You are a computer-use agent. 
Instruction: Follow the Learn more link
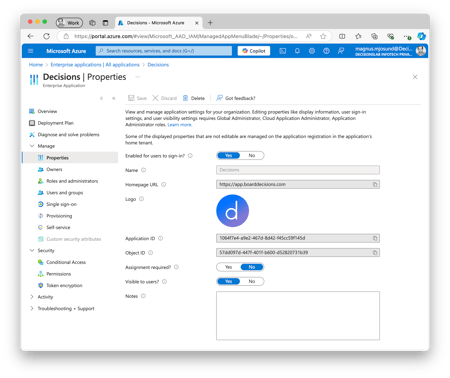(179, 125)
